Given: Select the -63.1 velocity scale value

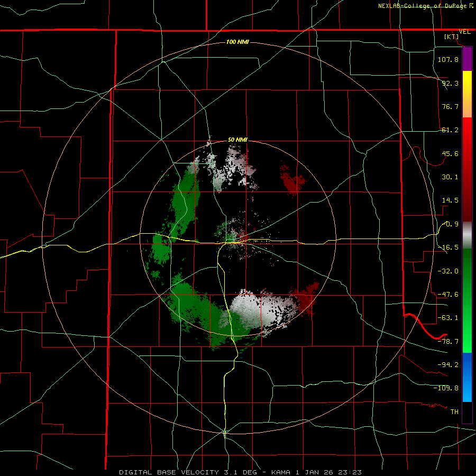Looking at the screenshot, I should click(448, 318).
